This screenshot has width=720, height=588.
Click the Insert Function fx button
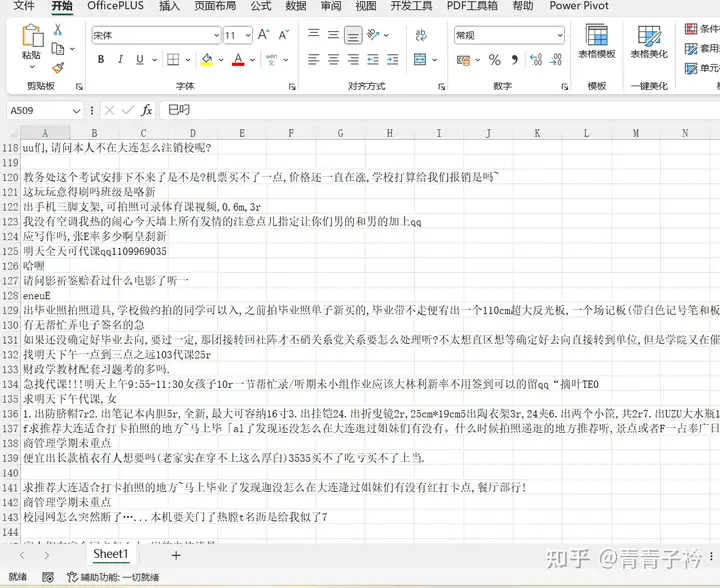[x=146, y=110]
